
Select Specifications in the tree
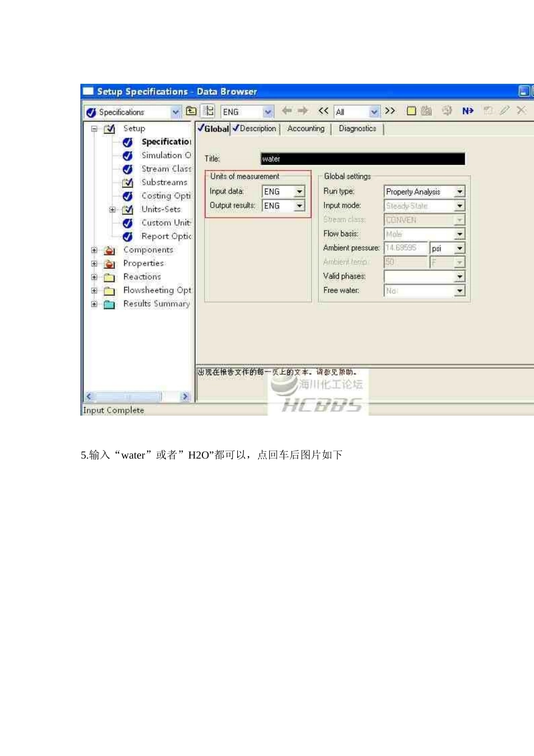[x=166, y=142]
